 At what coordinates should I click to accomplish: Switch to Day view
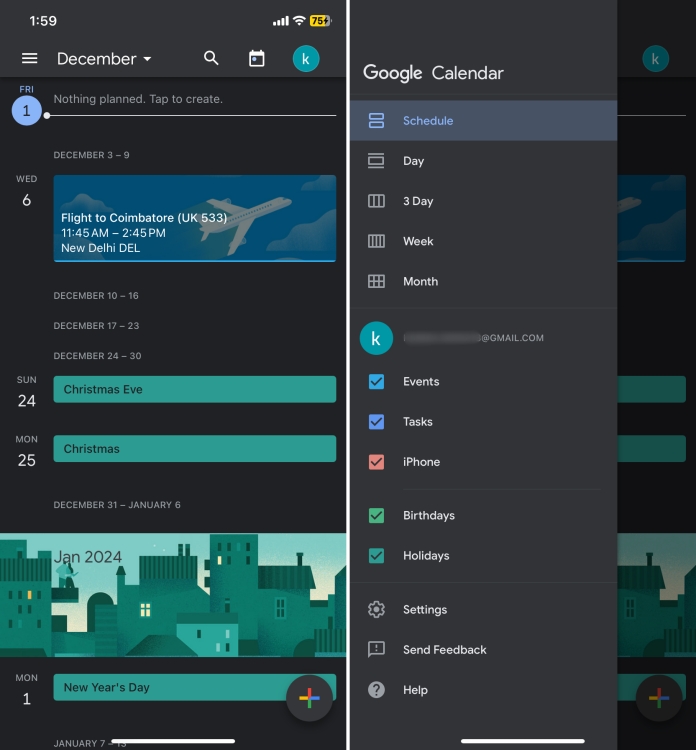484,161
